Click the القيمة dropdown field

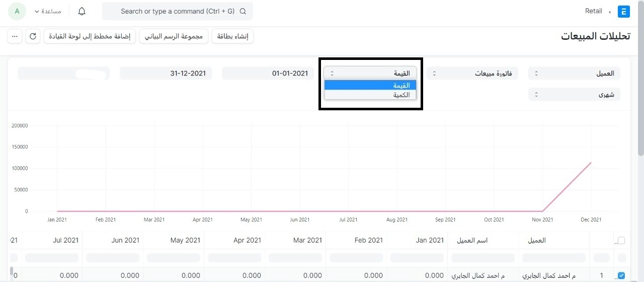click(x=370, y=73)
